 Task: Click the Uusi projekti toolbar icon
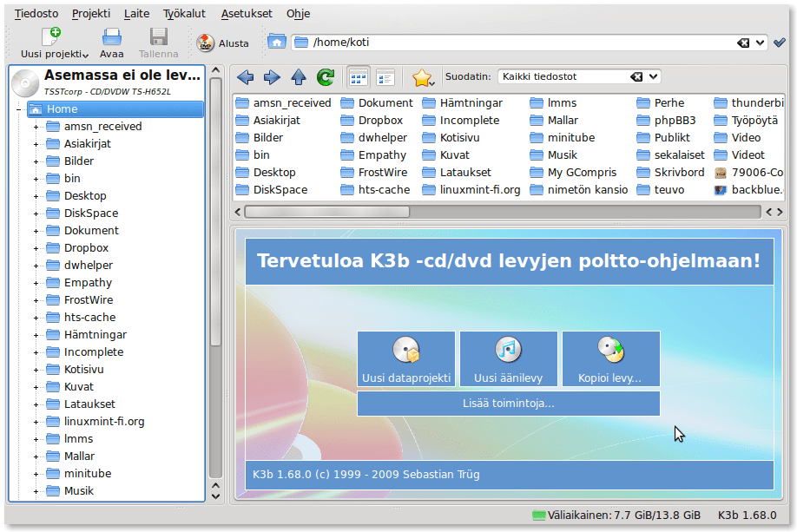tap(51, 36)
